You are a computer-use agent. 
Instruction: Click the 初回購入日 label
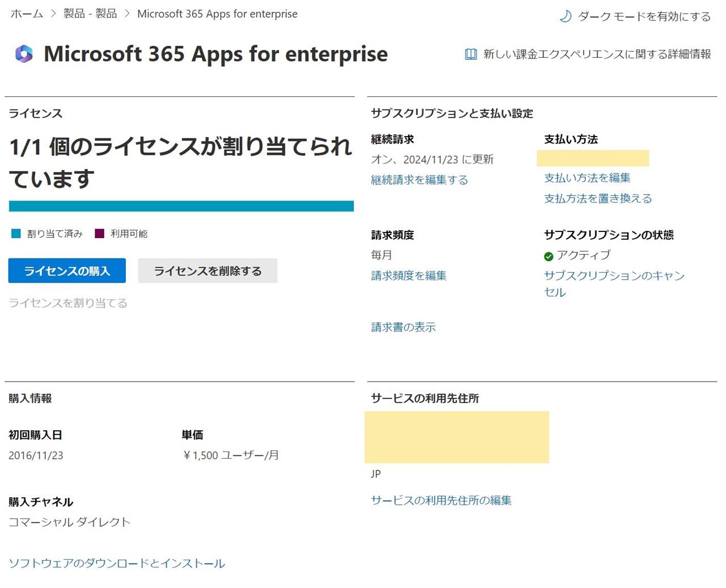pos(35,435)
